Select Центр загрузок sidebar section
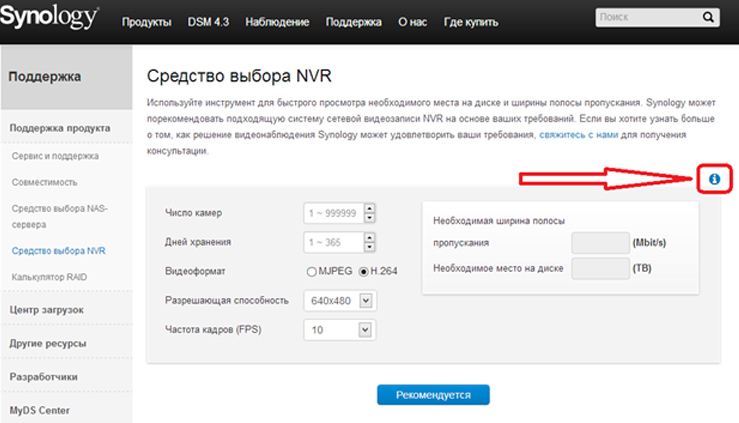 tap(47, 310)
